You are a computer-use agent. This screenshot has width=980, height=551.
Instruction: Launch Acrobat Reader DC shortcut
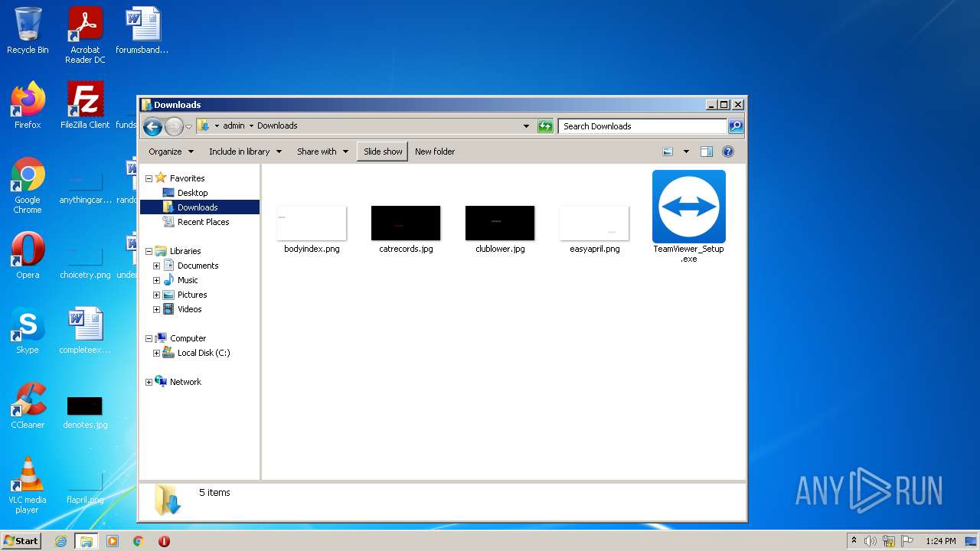coord(85,35)
